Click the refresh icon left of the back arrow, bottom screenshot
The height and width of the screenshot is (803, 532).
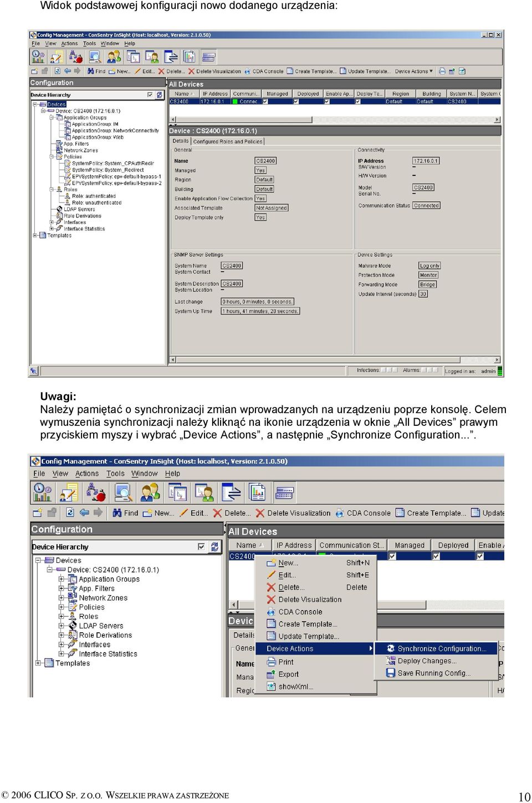point(70,513)
